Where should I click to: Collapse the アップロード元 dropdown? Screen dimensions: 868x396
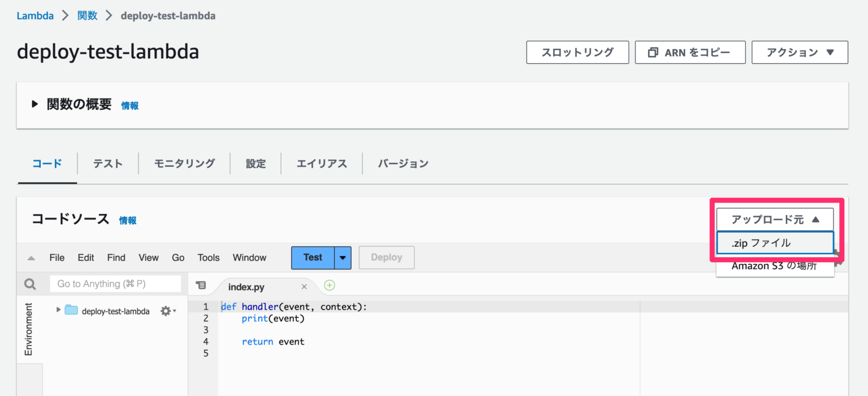[774, 219]
